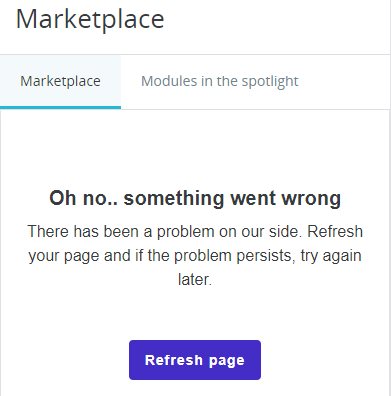Screen dimensions: 391x396
Task: Click empty panel area above the error heading
Action: click(x=195, y=147)
